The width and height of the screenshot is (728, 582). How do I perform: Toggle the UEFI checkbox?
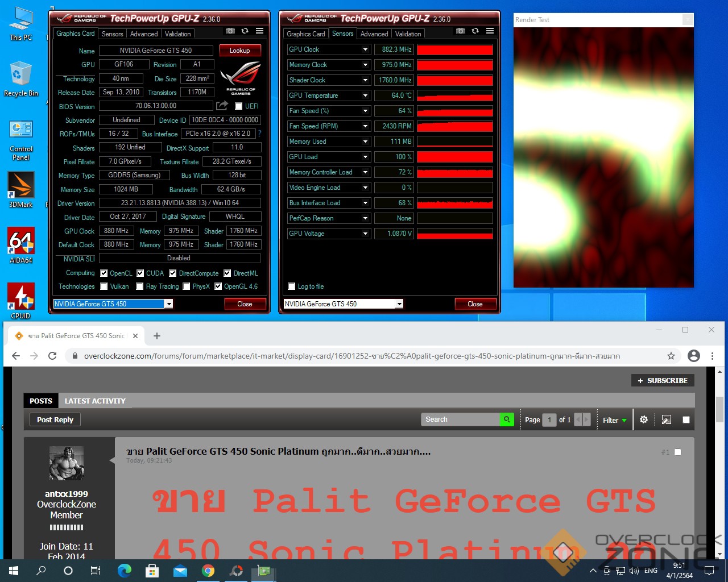(x=239, y=106)
